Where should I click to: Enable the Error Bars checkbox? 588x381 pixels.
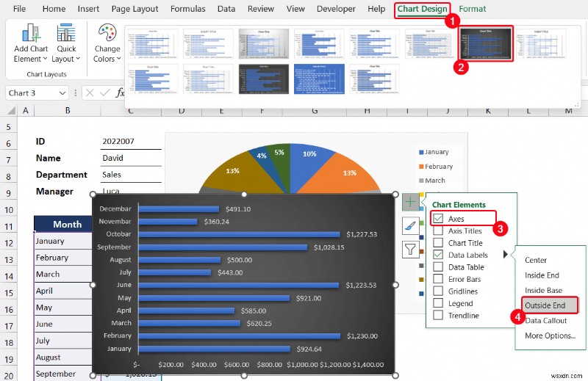pyautogui.click(x=438, y=279)
